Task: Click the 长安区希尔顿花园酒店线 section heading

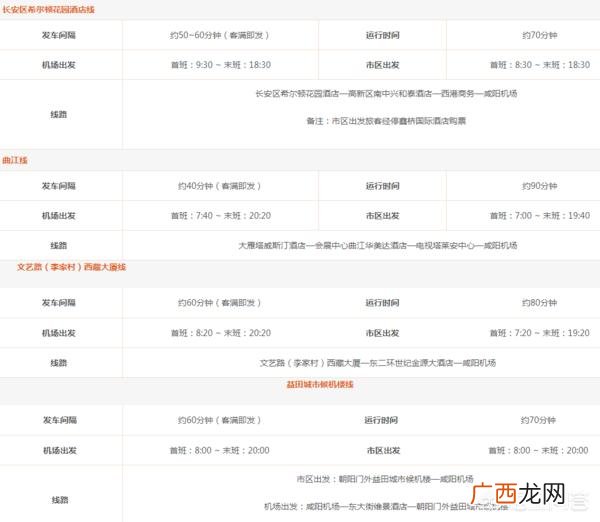Action: coord(49,10)
